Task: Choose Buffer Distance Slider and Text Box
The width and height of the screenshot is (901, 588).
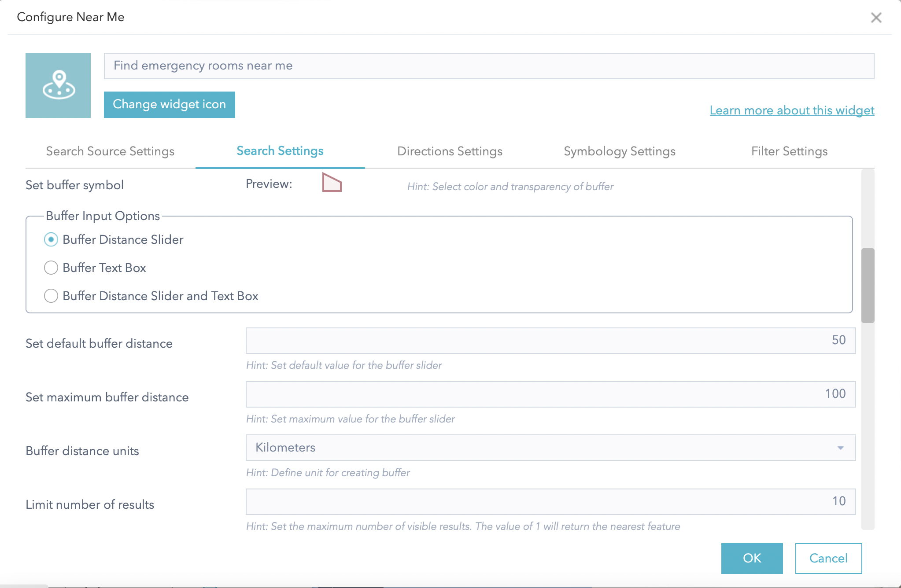Action: click(x=51, y=296)
